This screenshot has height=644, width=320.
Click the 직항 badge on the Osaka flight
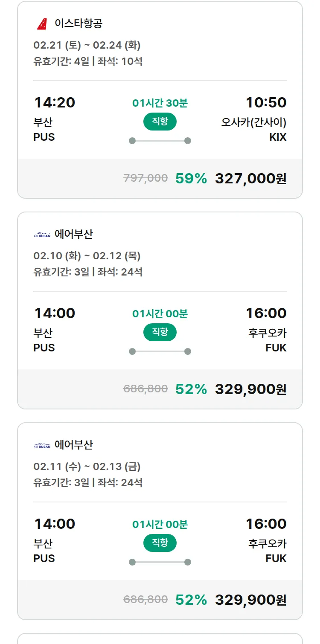pyautogui.click(x=160, y=122)
